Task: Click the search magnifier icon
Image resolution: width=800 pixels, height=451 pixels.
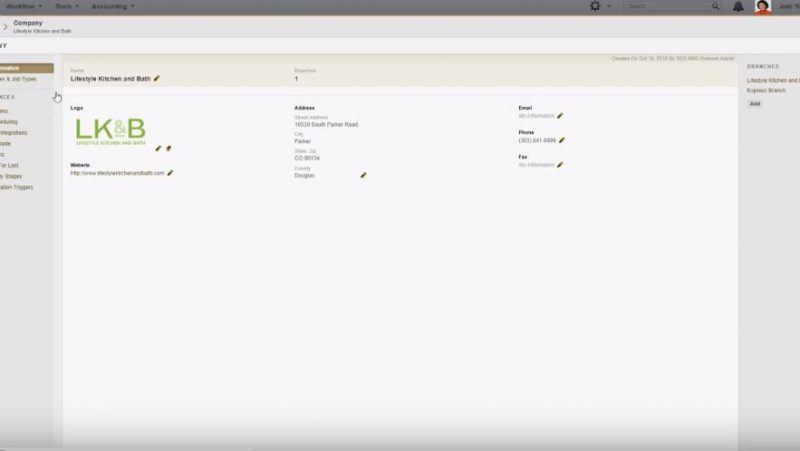Action: pos(715,6)
